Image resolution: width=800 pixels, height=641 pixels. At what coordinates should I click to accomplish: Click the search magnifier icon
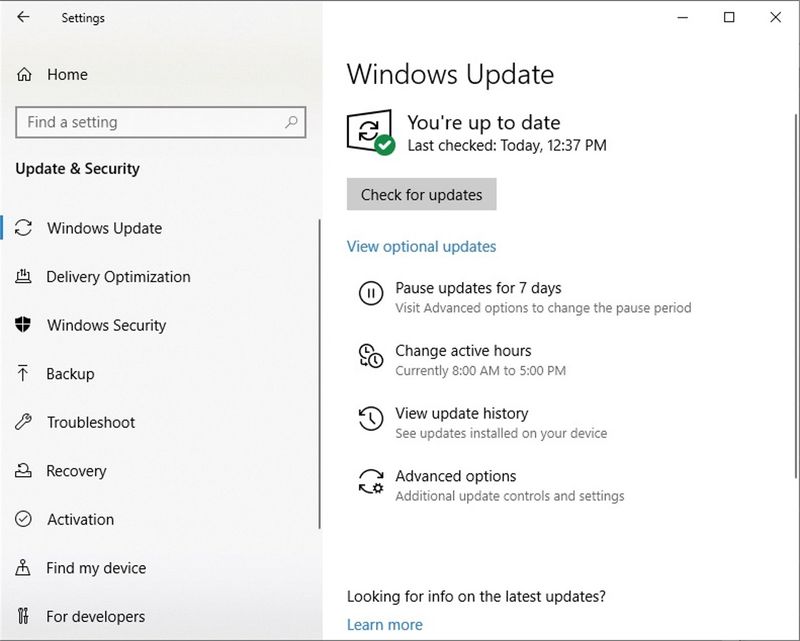point(291,122)
